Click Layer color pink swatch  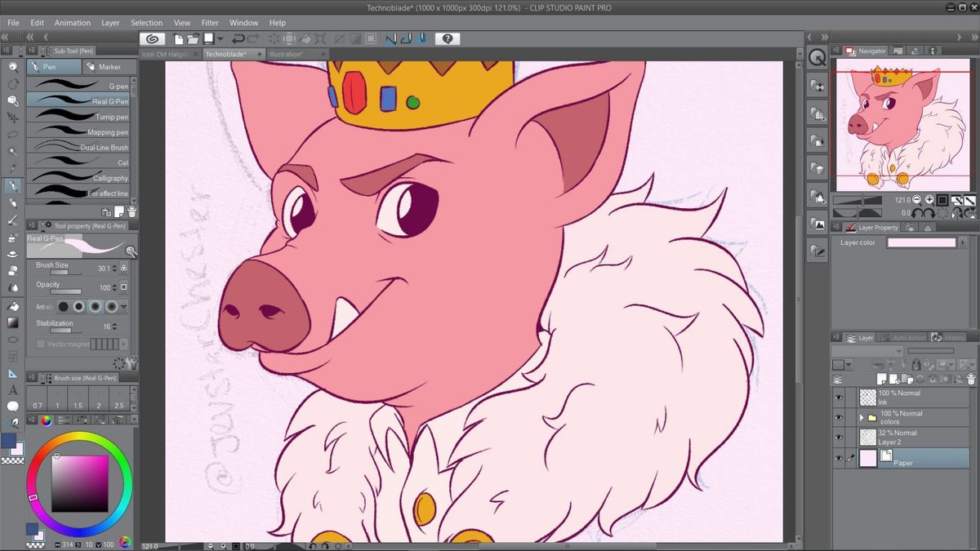(921, 243)
